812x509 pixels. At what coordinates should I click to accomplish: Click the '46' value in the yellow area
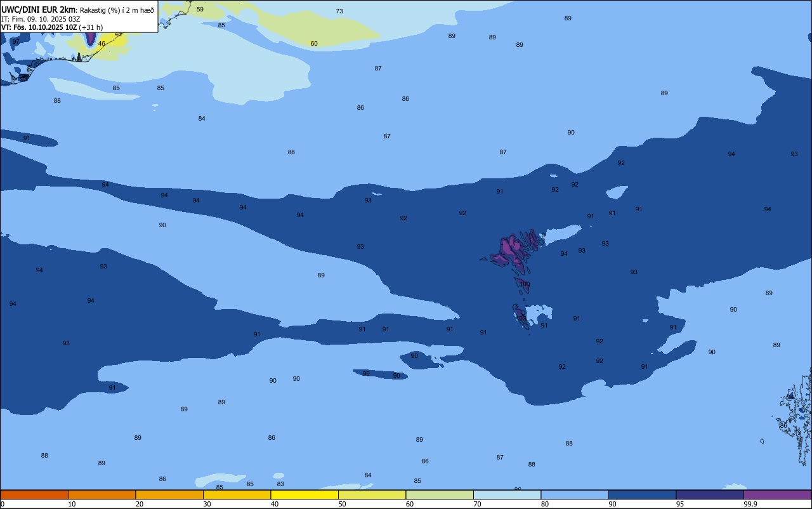click(101, 44)
